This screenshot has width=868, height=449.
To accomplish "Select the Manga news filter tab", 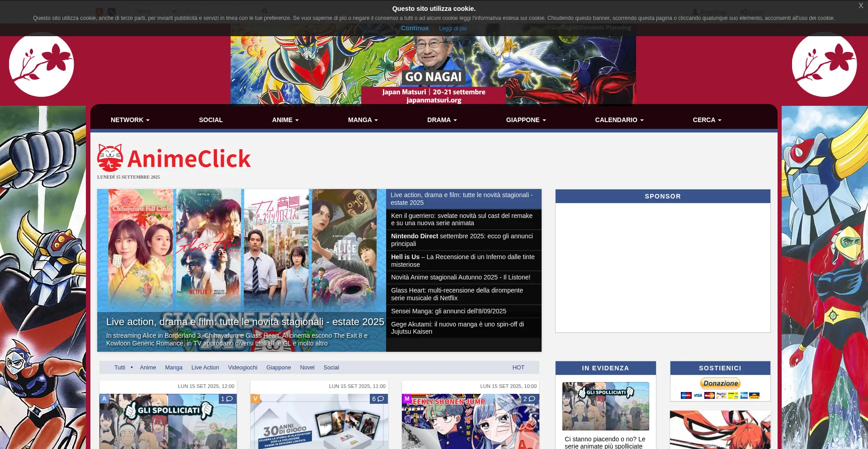I will (x=174, y=368).
